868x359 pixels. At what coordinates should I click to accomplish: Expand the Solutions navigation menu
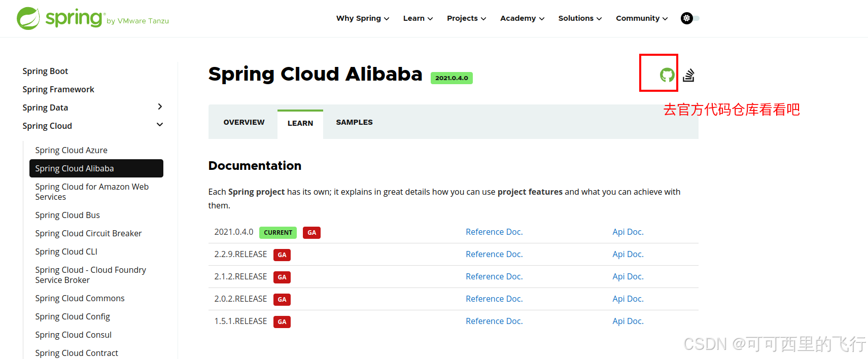tap(580, 18)
